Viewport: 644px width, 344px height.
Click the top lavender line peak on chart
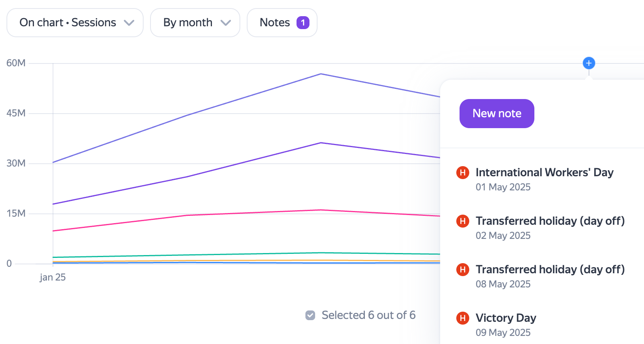pyautogui.click(x=321, y=74)
